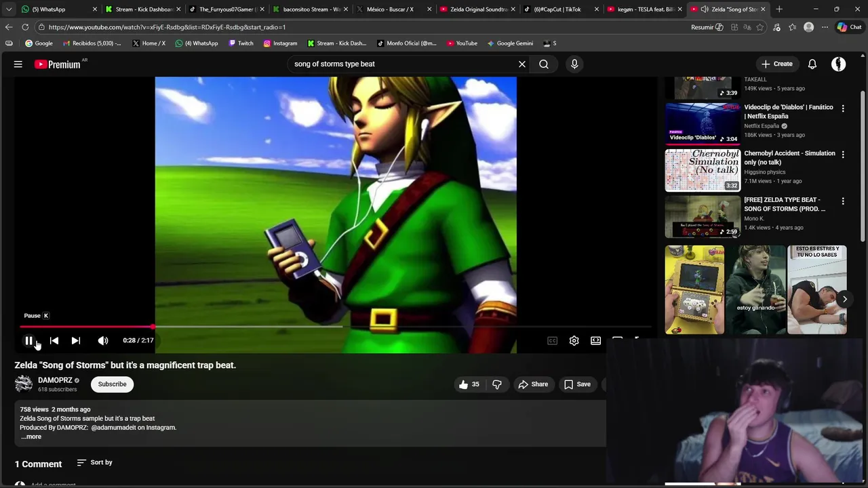Image resolution: width=868 pixels, height=488 pixels.
Task: Dislike the video with thumbs down
Action: [x=497, y=384]
